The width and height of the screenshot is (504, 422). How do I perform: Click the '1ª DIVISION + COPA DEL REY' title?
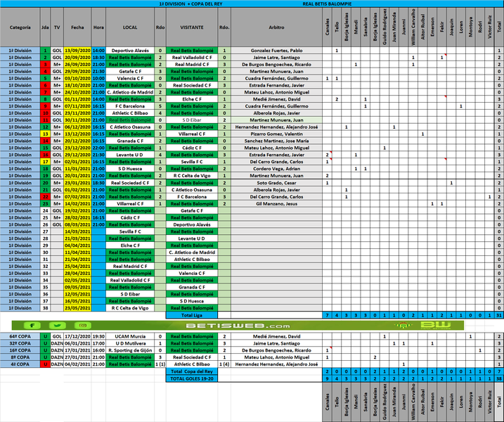[x=190, y=4]
